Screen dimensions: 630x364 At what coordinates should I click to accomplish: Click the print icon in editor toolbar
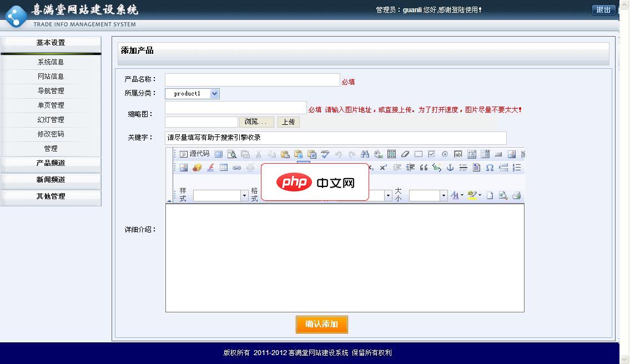(517, 195)
